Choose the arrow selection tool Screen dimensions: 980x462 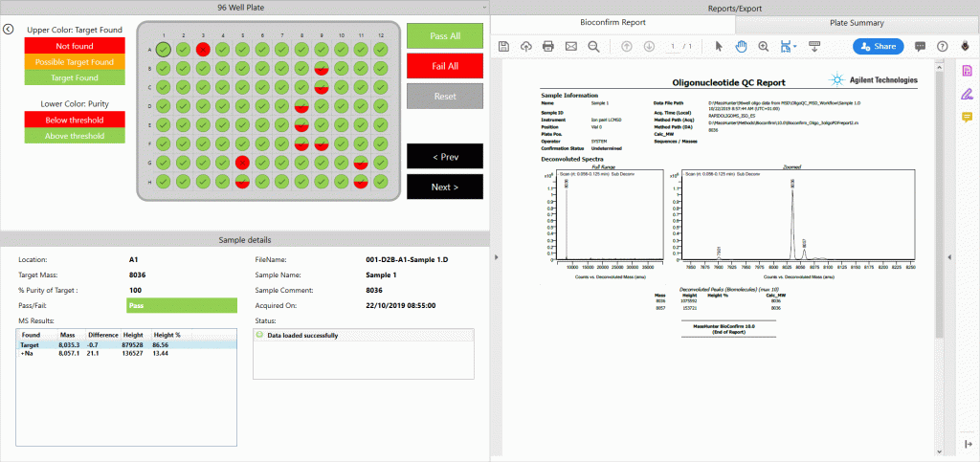point(719,46)
